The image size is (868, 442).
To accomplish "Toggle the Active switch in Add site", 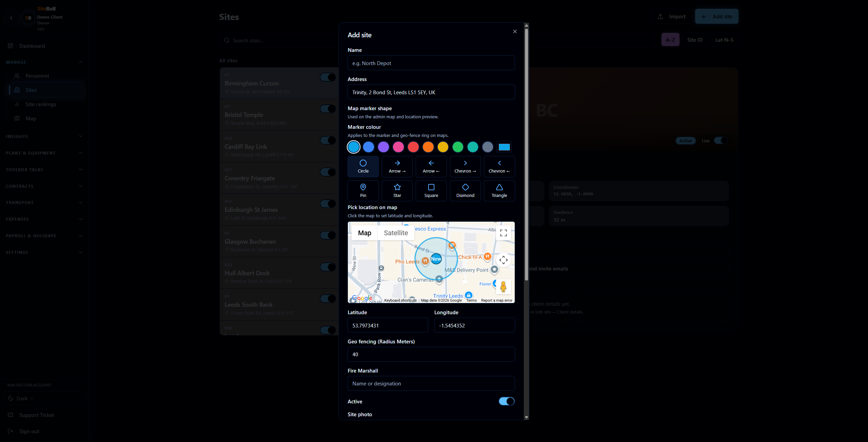I will 506,401.
